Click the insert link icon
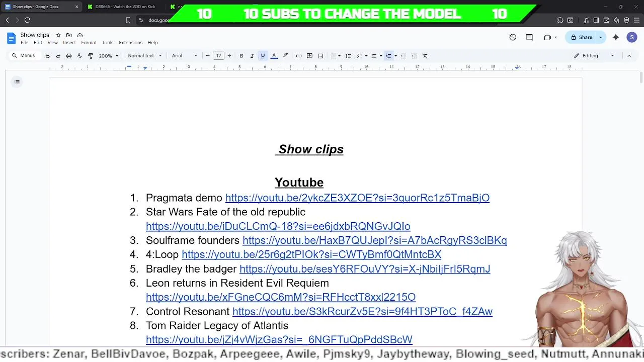Screen dimensions: 644x362 [299, 56]
